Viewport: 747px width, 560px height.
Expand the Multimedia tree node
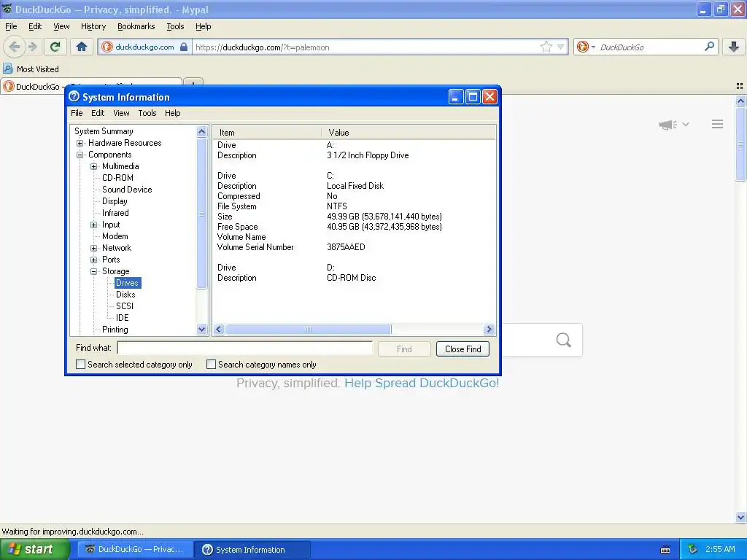(94, 166)
